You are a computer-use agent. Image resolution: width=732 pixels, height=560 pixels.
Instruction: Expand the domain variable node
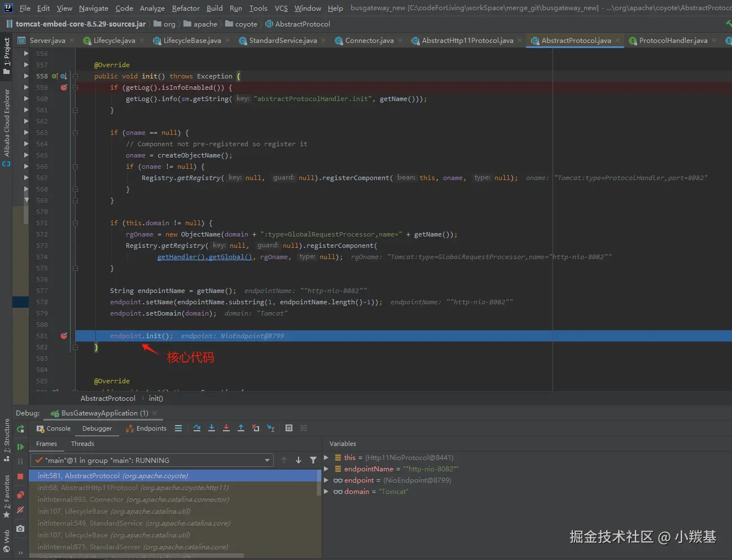coord(326,491)
